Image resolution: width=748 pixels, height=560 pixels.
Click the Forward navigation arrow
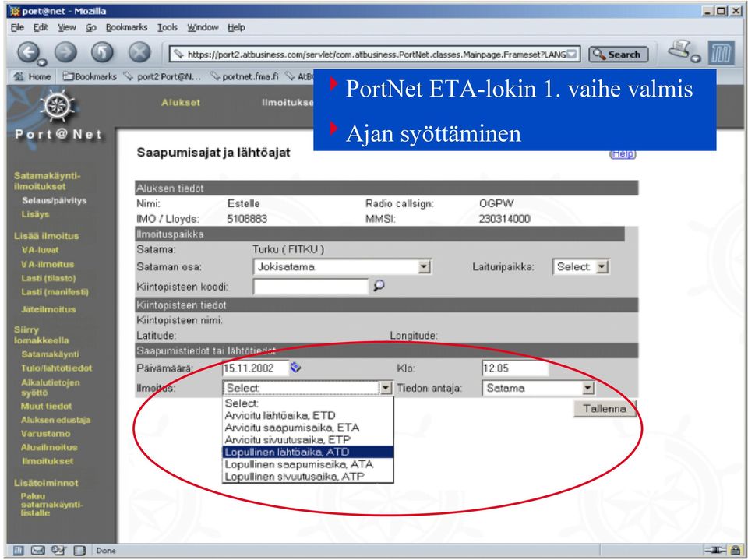point(65,52)
